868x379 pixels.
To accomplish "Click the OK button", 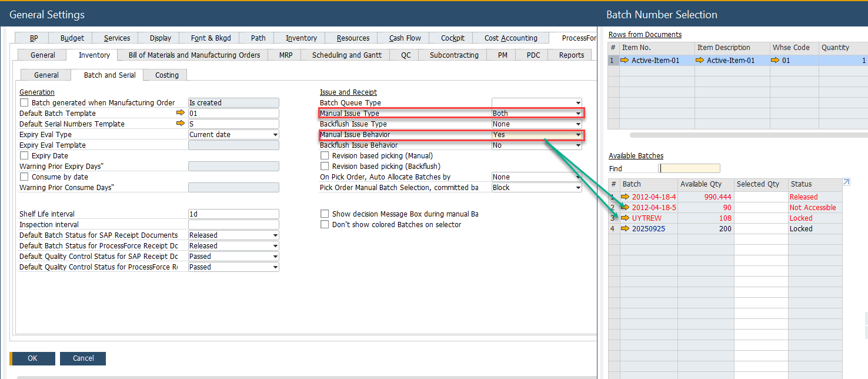I will (32, 358).
